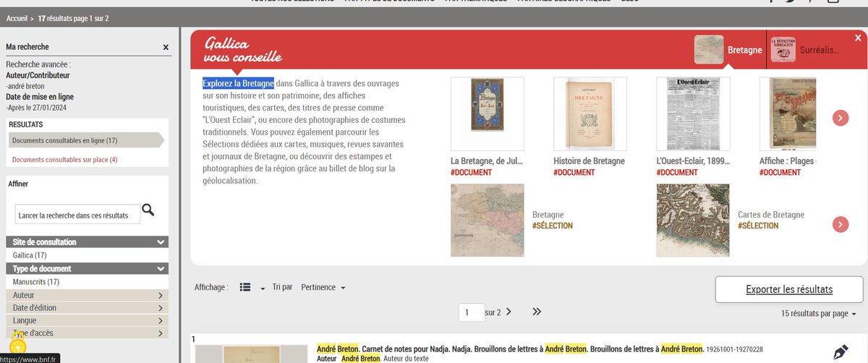Viewport: 868px width, 363px height.
Task: Open the L'Ouest-Eclair newspaper thumbnail
Action: tap(693, 114)
